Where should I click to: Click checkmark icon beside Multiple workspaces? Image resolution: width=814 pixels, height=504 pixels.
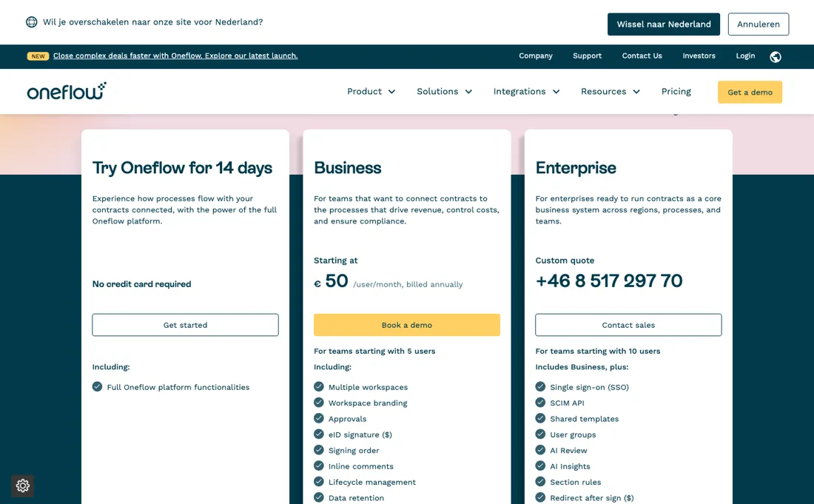pos(319,386)
